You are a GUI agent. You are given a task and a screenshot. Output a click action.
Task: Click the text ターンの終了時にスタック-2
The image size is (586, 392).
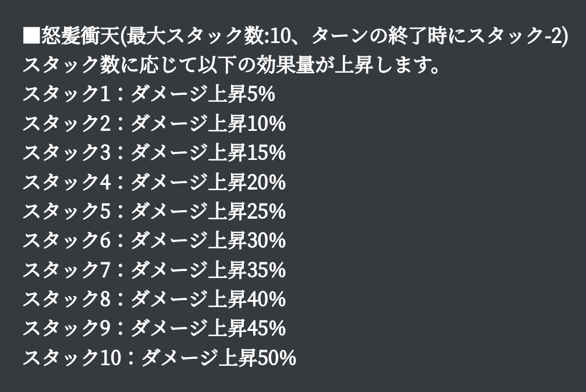(437, 36)
